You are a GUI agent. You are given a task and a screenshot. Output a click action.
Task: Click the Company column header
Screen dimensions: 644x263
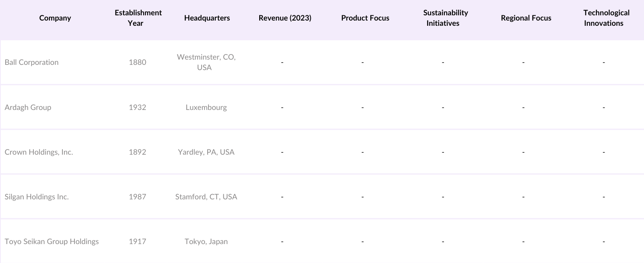(55, 18)
